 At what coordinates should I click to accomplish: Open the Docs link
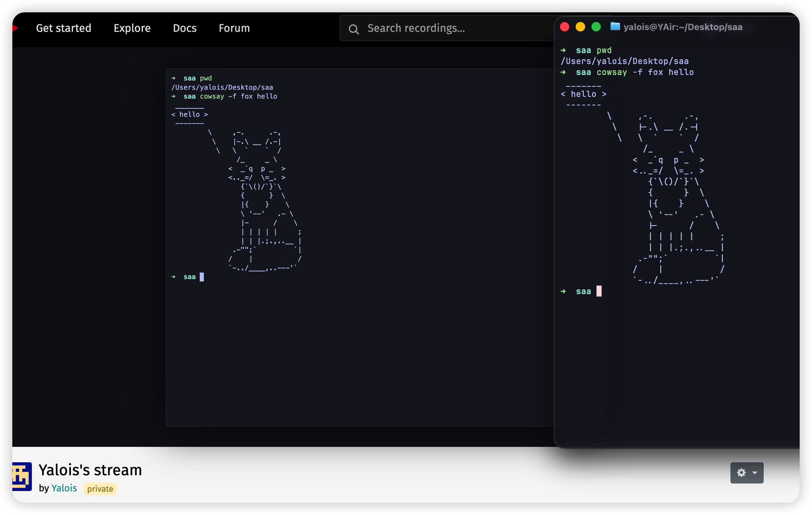click(185, 28)
